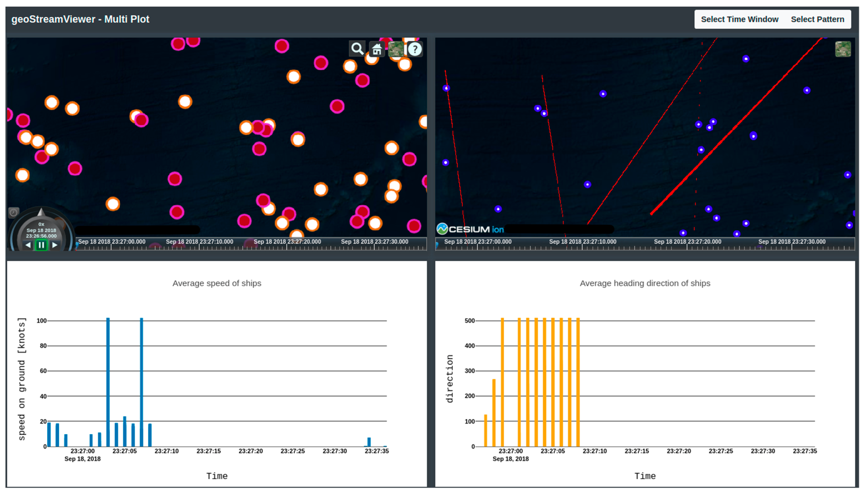Click first tall blue bar in speed chart
This screenshot has height=496, width=868.
108,381
